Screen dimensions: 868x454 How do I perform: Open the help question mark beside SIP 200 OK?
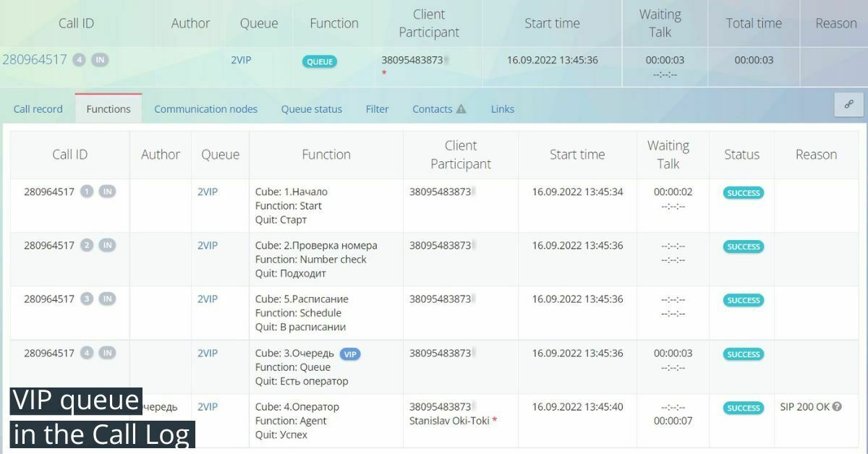click(838, 407)
